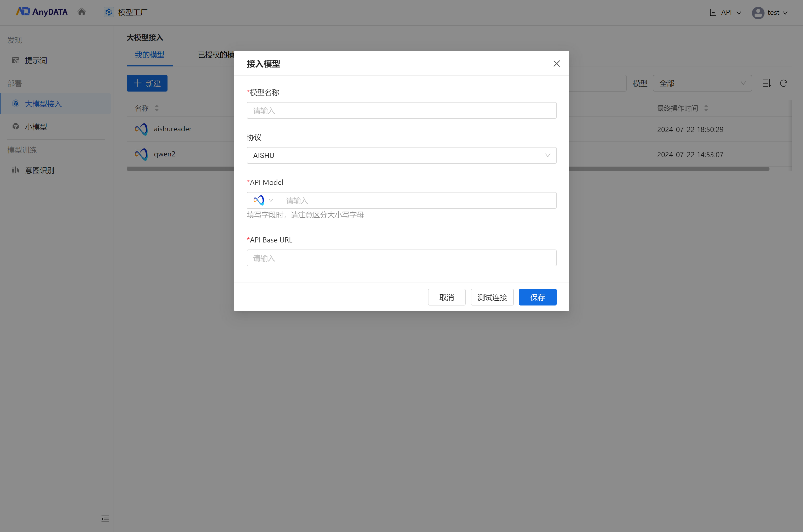803x532 pixels.
Task: Click the qwen2 model logo
Action: coord(141,154)
